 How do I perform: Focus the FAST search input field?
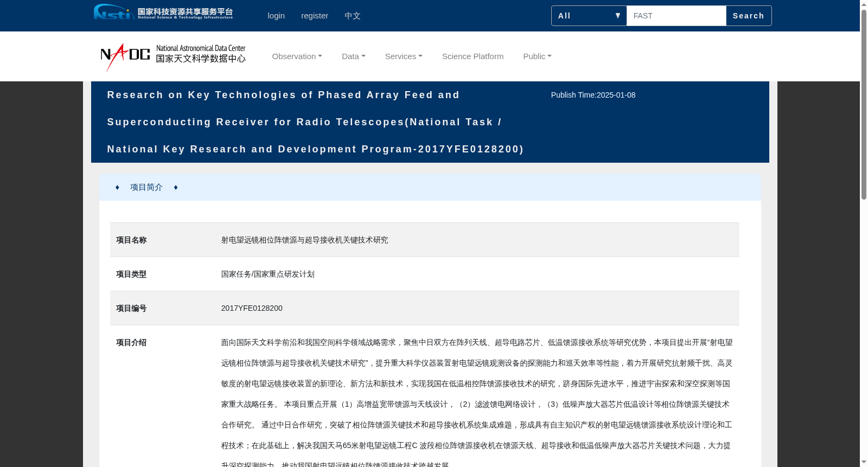[676, 16]
